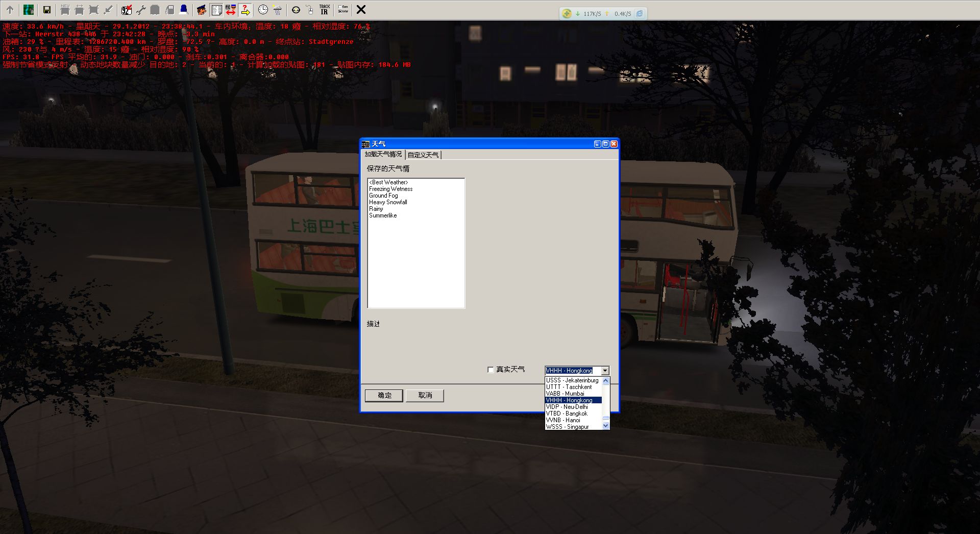Select Ground Fog in saved weather list
This screenshot has height=534, width=980.
383,196
